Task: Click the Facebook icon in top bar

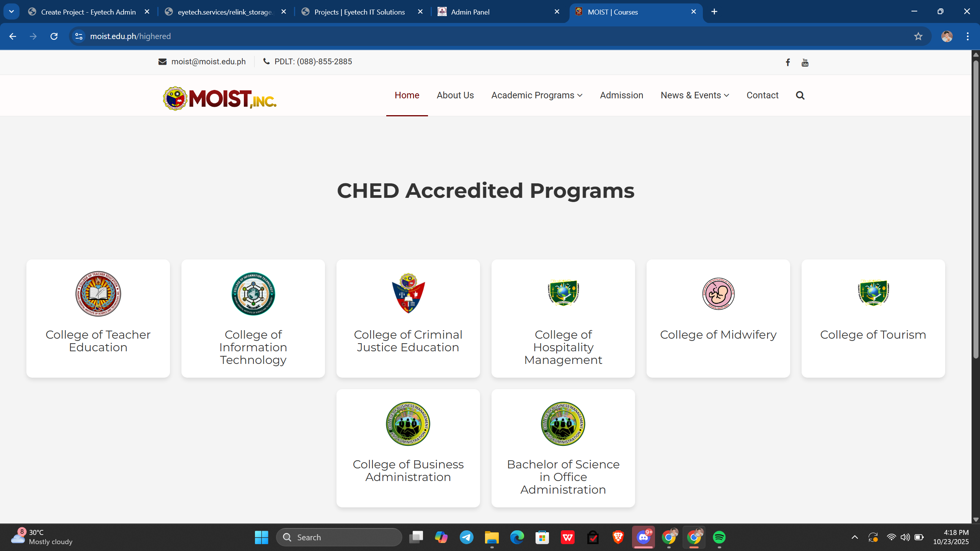Action: click(788, 62)
